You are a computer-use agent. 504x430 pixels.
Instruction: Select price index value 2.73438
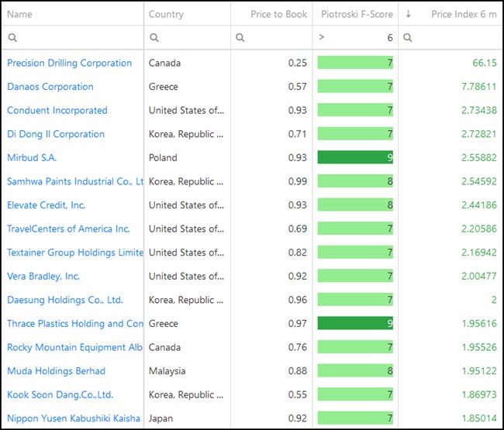coord(479,111)
